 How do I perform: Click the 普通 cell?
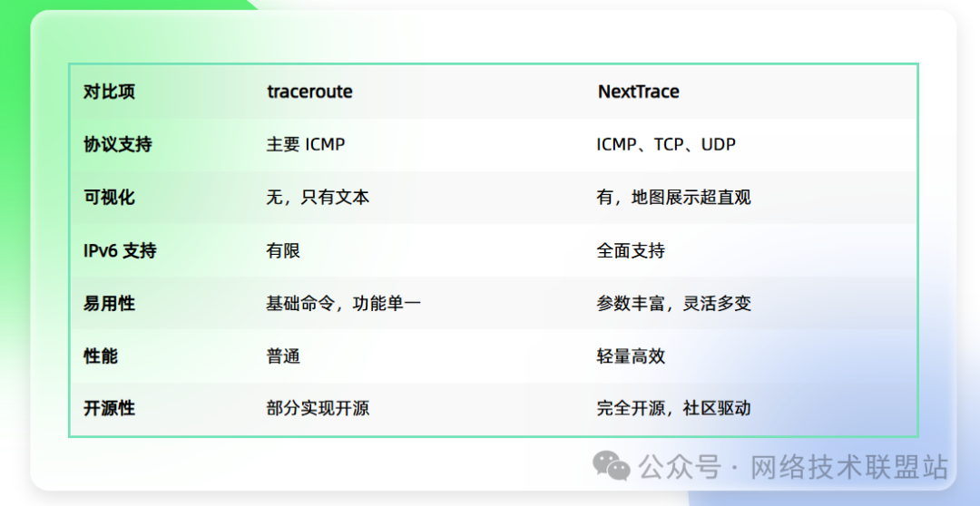click(x=283, y=356)
